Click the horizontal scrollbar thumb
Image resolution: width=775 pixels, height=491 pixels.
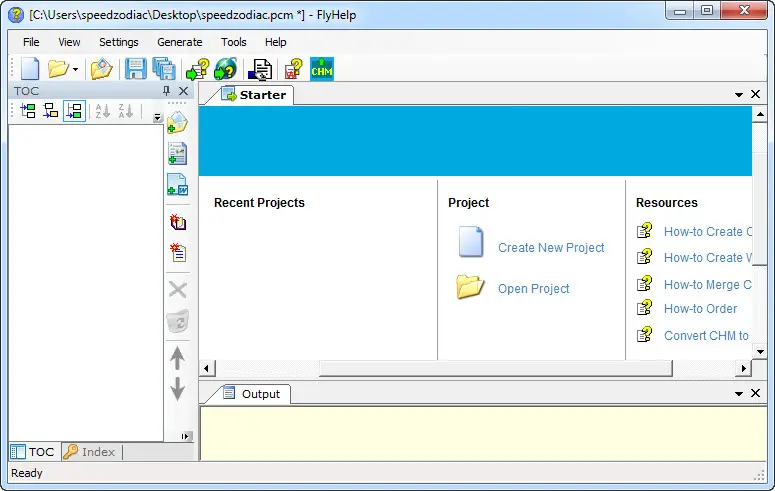[x=495, y=368]
